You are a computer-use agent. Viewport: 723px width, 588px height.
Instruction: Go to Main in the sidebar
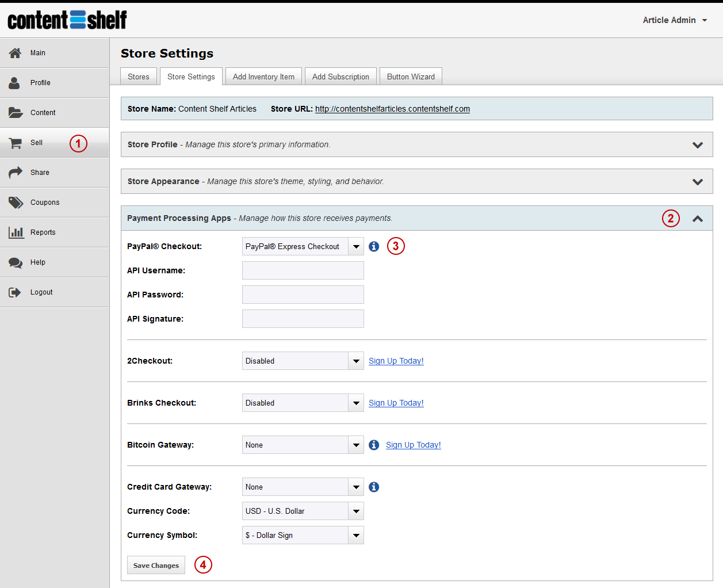click(55, 53)
